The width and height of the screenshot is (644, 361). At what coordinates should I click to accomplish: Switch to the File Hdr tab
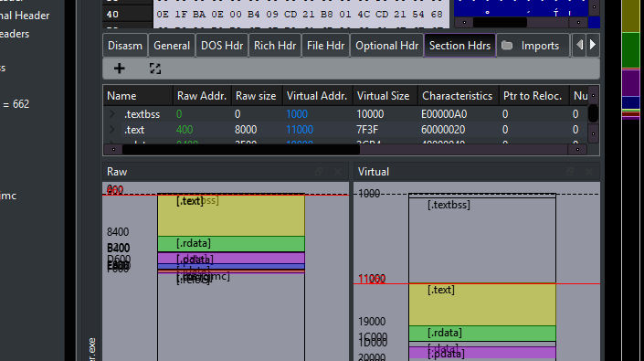[x=325, y=46]
